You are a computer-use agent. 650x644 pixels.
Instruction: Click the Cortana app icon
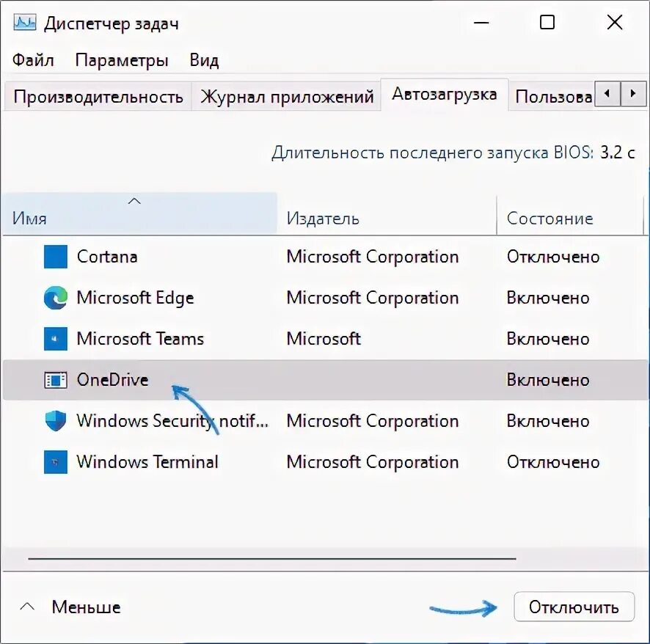click(56, 257)
